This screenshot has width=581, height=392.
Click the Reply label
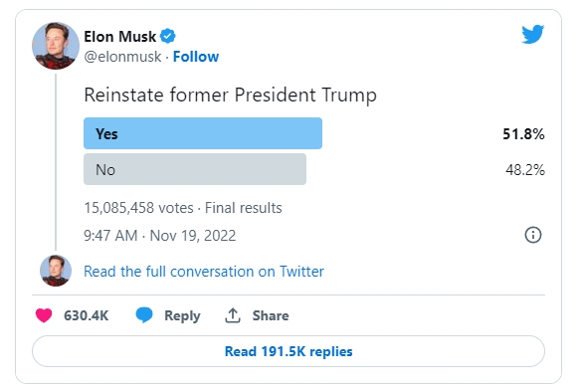click(x=182, y=315)
